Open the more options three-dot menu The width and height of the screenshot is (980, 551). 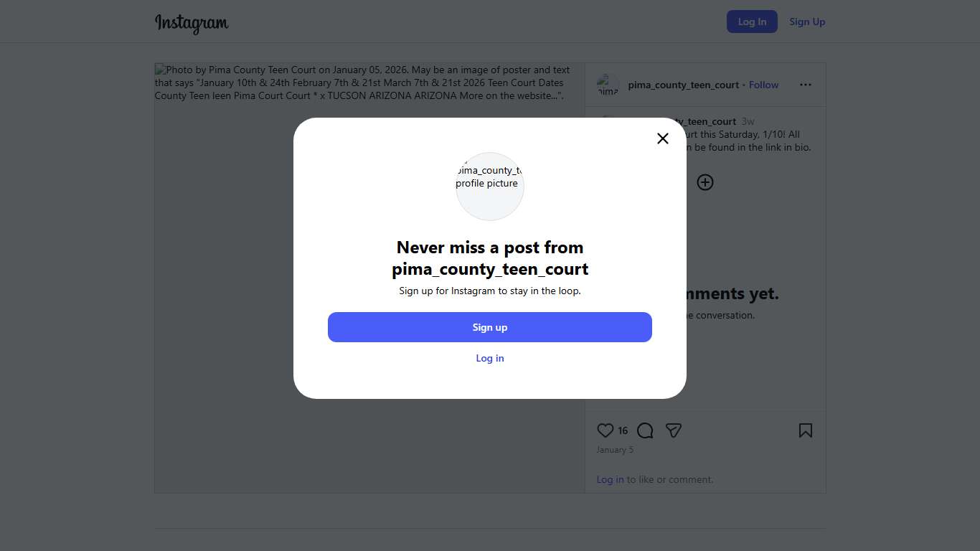pos(806,85)
